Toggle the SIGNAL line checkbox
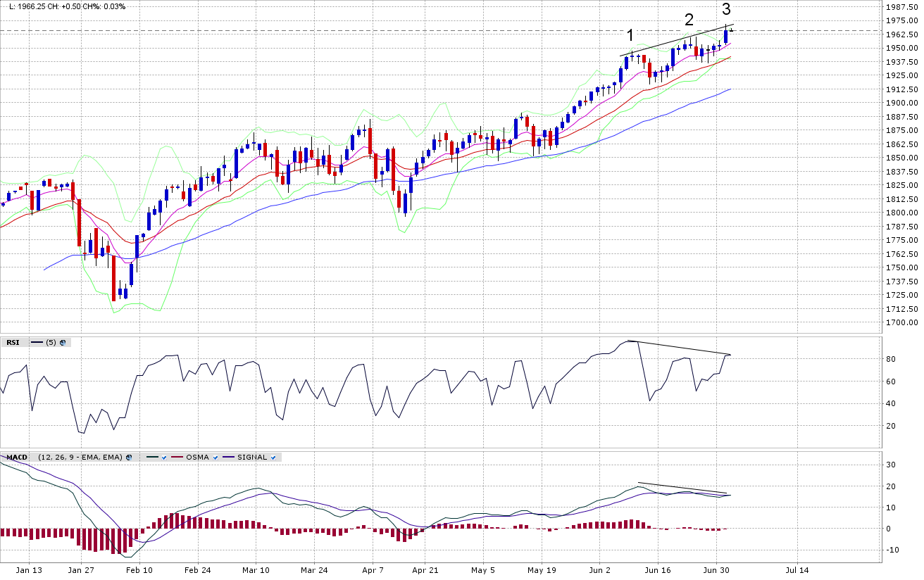Image resolution: width=924 pixels, height=580 pixels. pyautogui.click(x=273, y=458)
